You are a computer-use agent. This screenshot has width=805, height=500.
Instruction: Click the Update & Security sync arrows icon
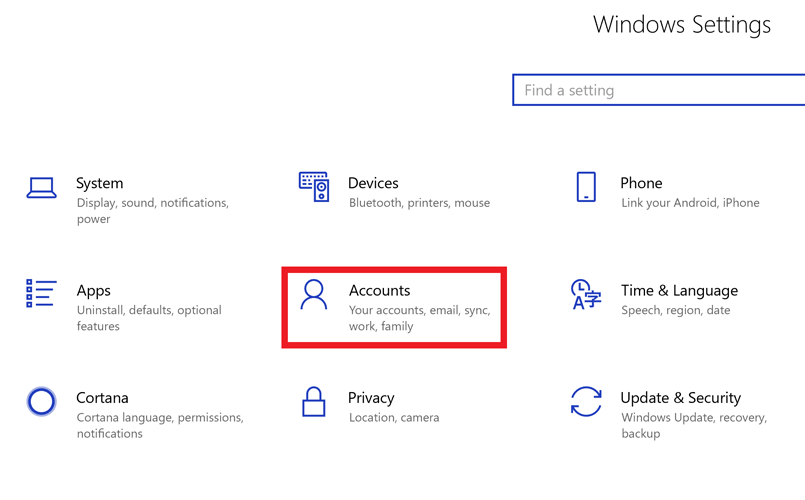coord(586,401)
